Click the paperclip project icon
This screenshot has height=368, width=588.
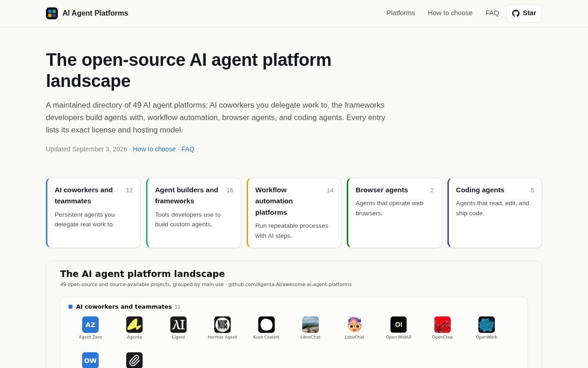(135, 360)
